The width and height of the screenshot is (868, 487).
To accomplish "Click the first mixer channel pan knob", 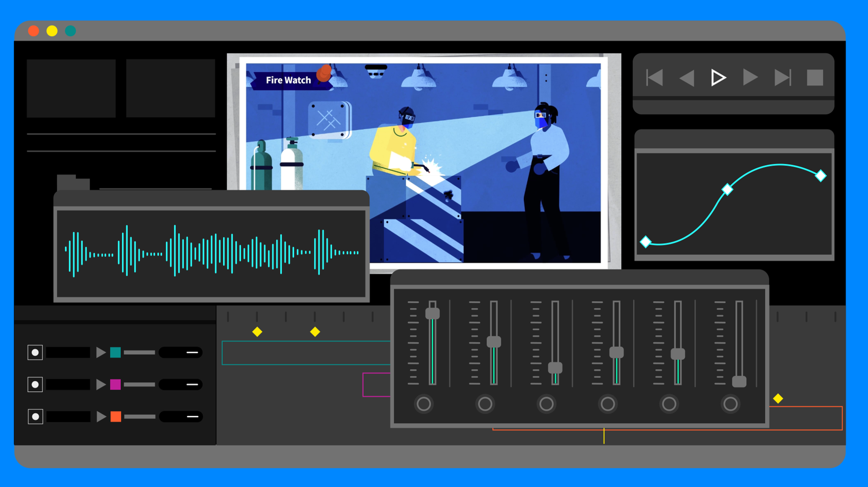I will [x=424, y=404].
